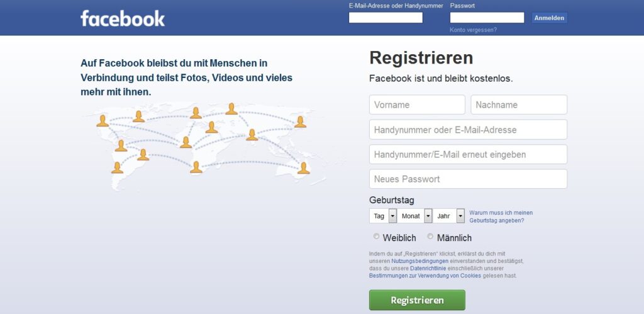
Task: Open the Monat birthday dropdown
Action: 414,216
